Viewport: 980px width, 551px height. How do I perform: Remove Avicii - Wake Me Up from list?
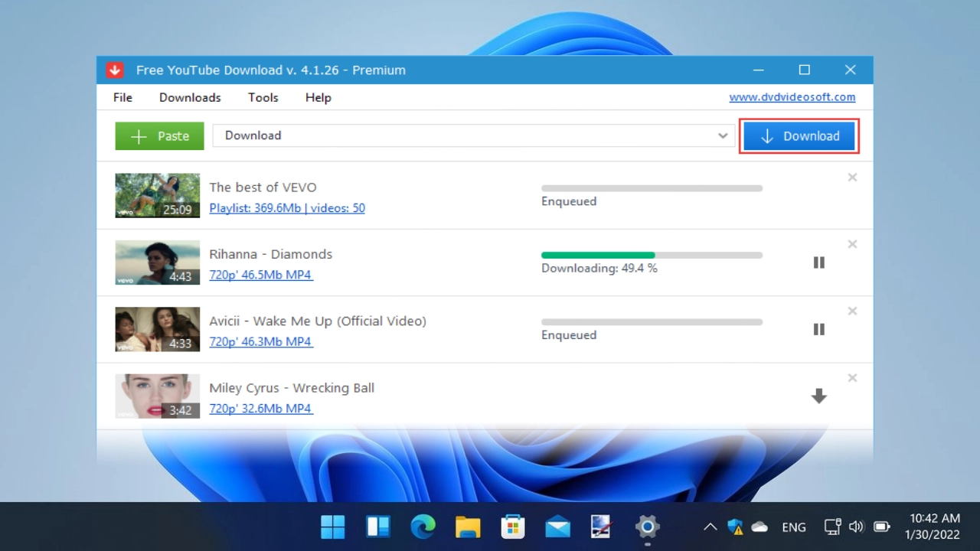[852, 311]
